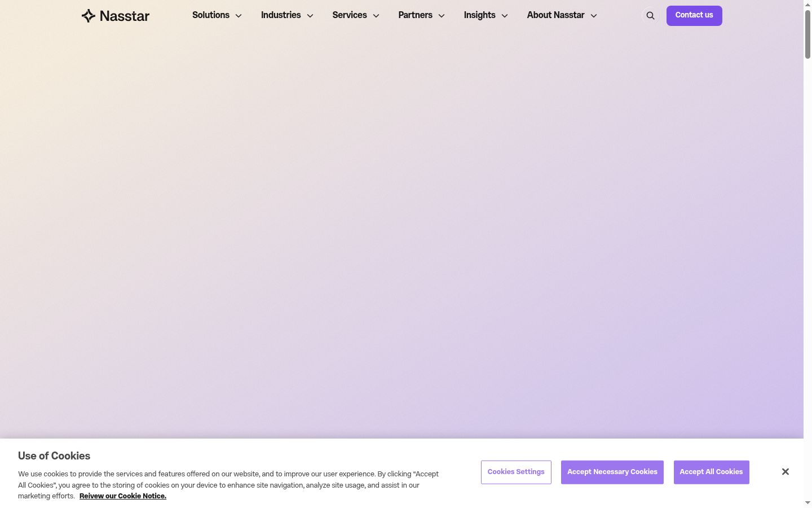Choose Accept Necessary Cookies
The height and width of the screenshot is (508, 812).
coord(612,472)
